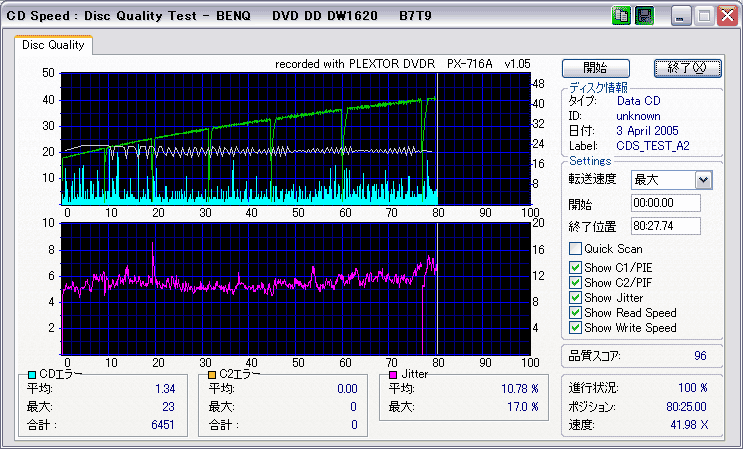Select the Disc Quality tab
Image resolution: width=743 pixels, height=449 pixels.
[53, 45]
